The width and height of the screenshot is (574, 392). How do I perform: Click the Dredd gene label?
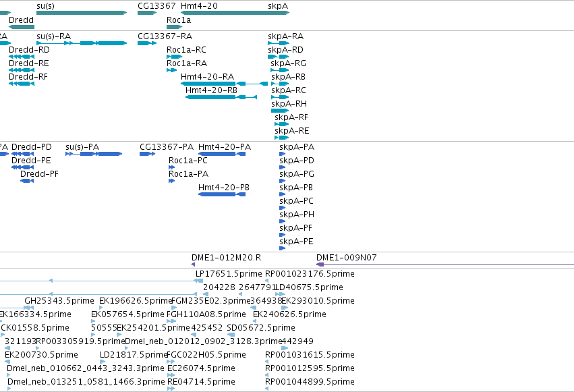click(21, 20)
